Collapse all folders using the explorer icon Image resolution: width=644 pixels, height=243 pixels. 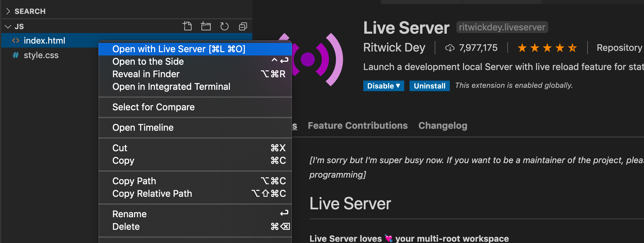(x=243, y=26)
